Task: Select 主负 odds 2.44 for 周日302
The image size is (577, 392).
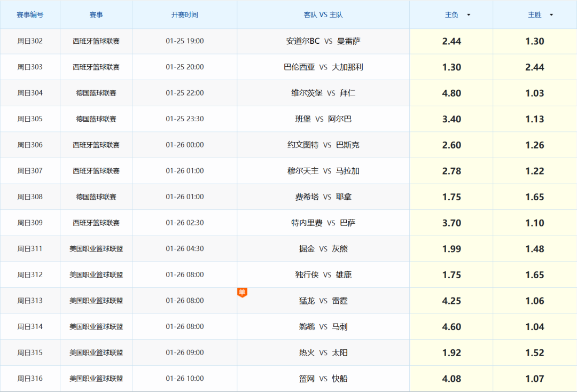Action: pyautogui.click(x=451, y=41)
